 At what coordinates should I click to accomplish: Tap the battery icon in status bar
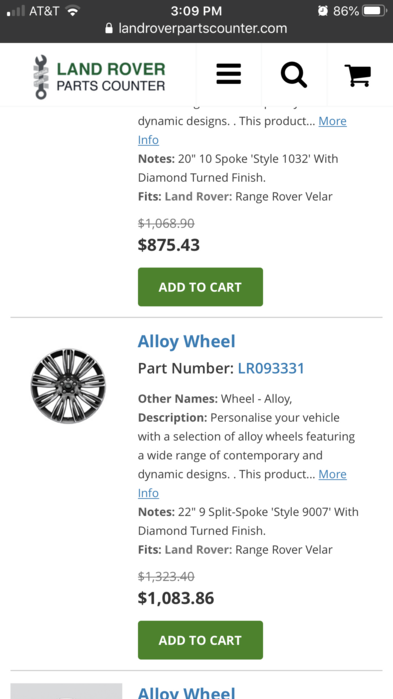[x=374, y=11]
